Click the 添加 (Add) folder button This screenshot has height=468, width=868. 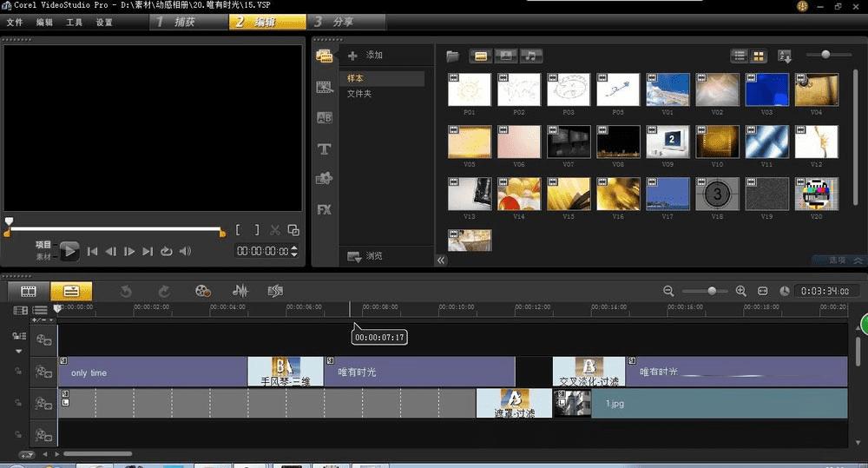coord(365,56)
